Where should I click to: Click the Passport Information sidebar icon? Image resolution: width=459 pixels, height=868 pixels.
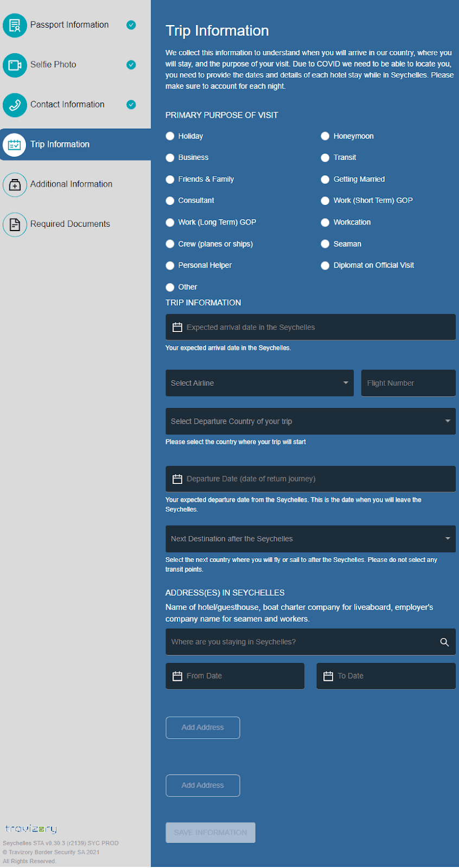tap(15, 25)
